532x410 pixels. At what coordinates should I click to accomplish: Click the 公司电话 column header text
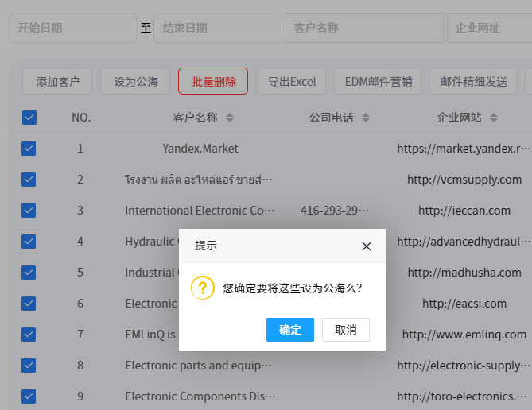point(331,118)
